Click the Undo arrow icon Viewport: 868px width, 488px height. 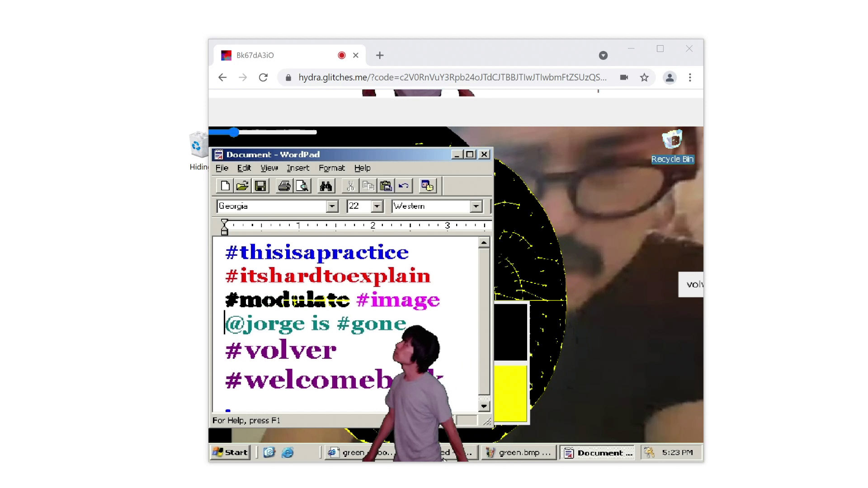[404, 186]
